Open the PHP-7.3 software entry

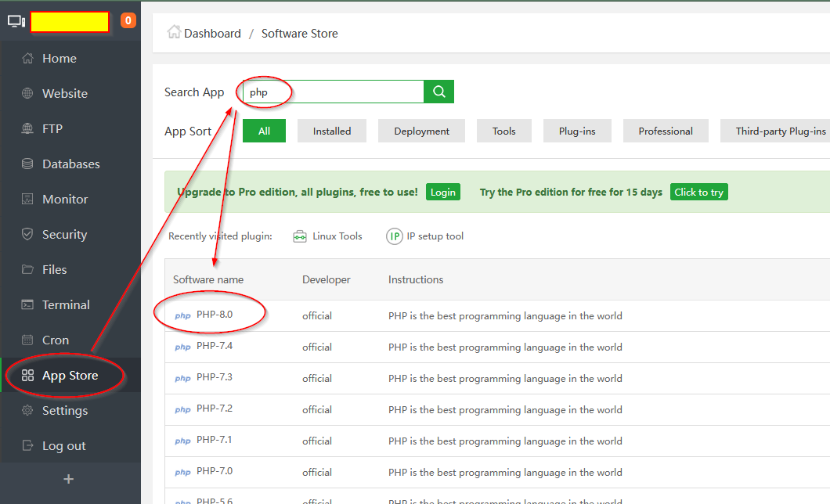pos(214,377)
